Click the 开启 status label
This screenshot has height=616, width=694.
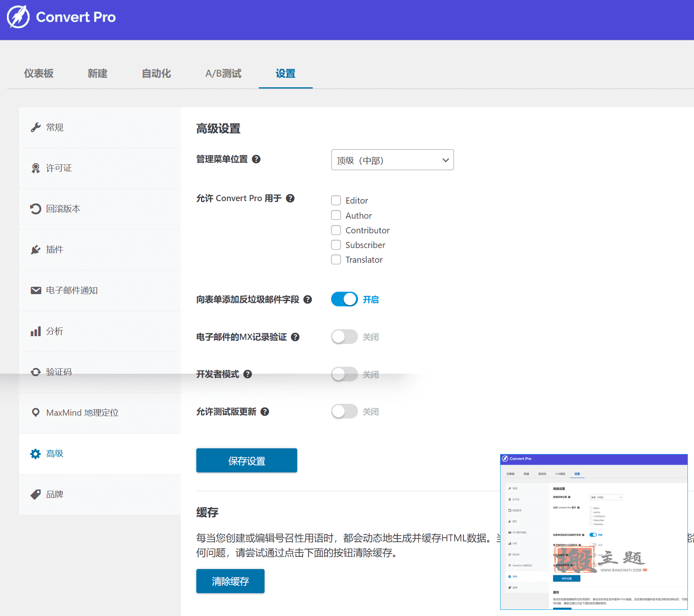(x=371, y=299)
